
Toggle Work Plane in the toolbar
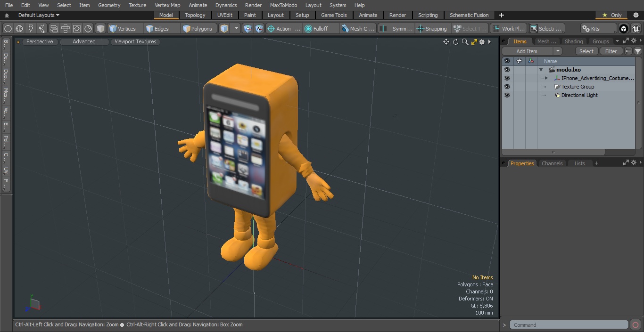[x=508, y=29]
